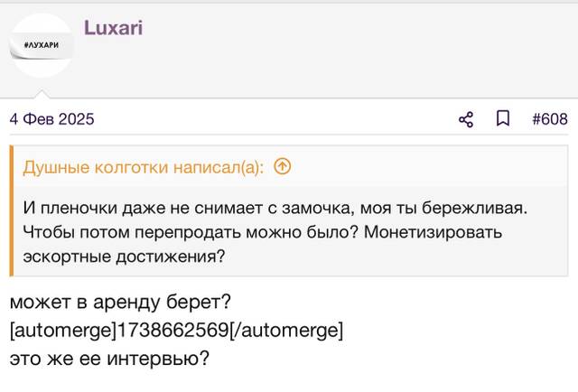This screenshot has height=392, width=578.
Task: Click the quoted text эскортные достижения?
Action: 124,257
